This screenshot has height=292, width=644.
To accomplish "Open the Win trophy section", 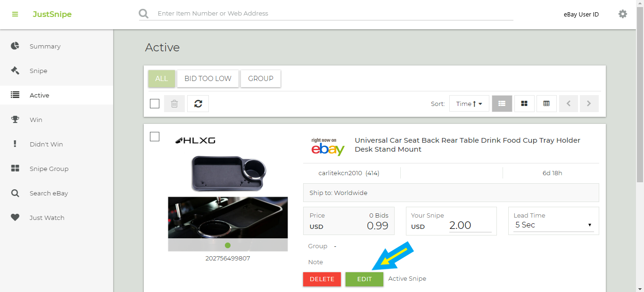I will (15, 120).
